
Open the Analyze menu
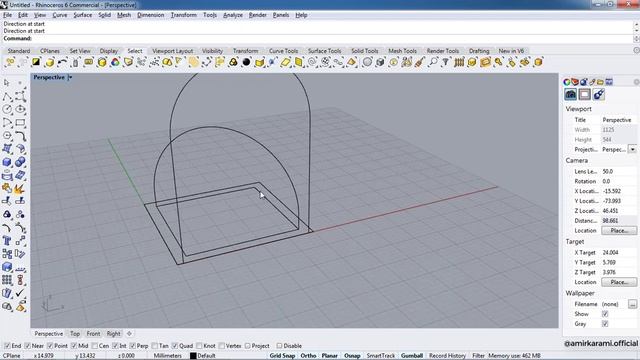pyautogui.click(x=233, y=15)
